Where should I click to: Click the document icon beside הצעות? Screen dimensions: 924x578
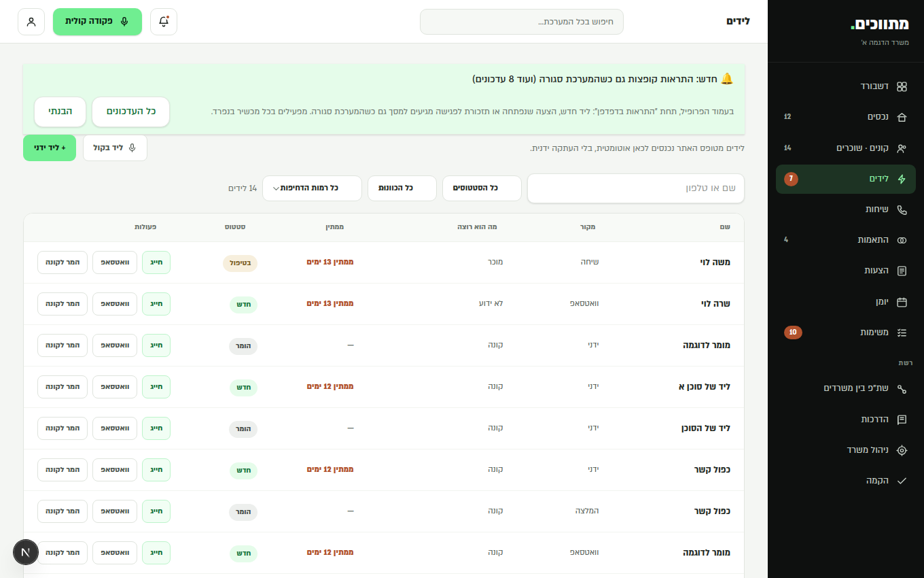[902, 271]
